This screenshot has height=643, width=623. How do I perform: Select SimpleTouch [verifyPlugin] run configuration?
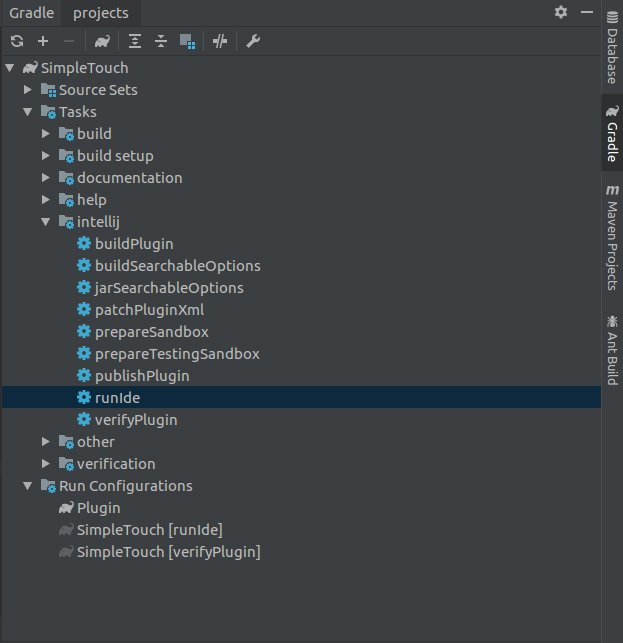(169, 552)
